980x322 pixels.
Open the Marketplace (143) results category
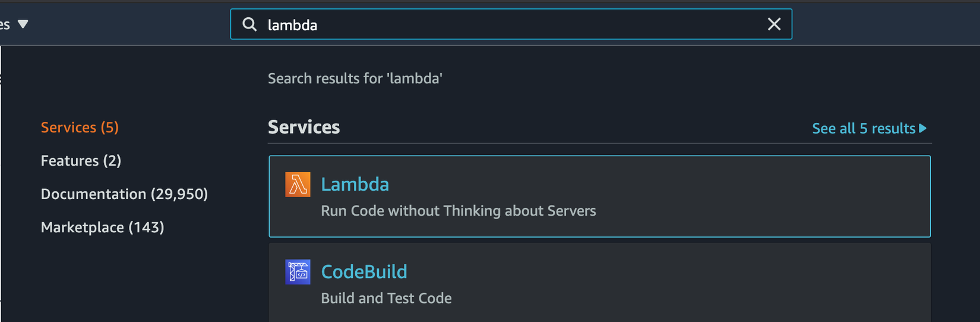(x=102, y=228)
